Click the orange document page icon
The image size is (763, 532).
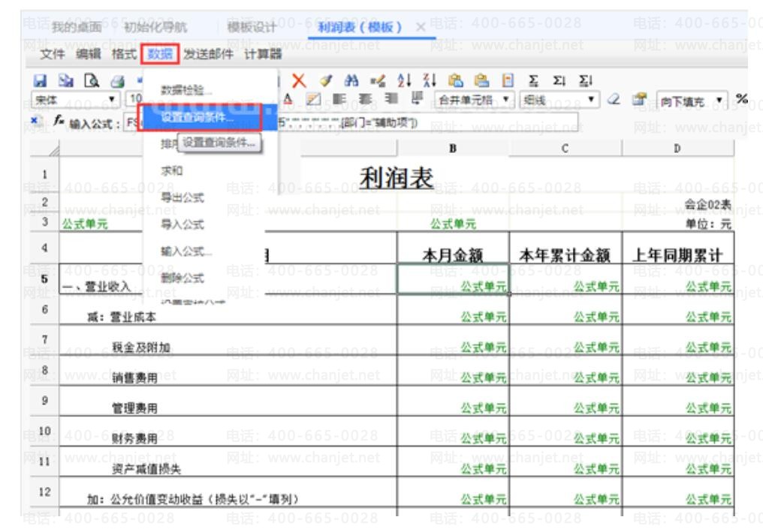coord(508,81)
